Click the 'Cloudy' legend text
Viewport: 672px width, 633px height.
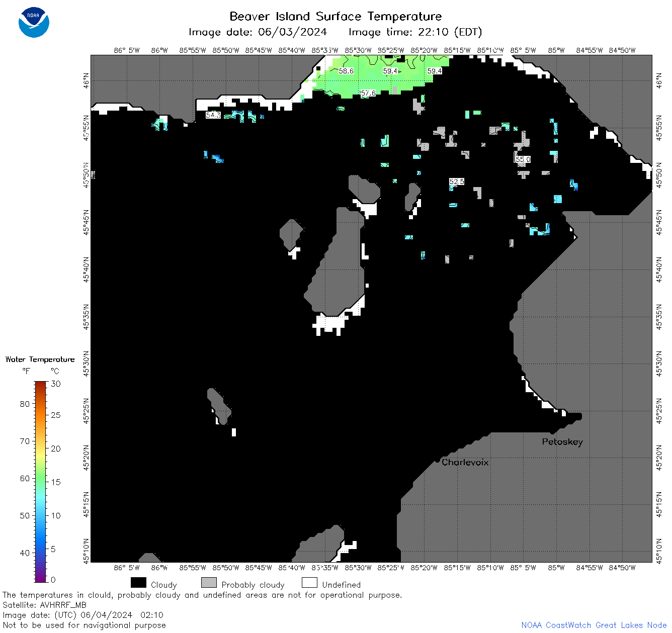164,585
